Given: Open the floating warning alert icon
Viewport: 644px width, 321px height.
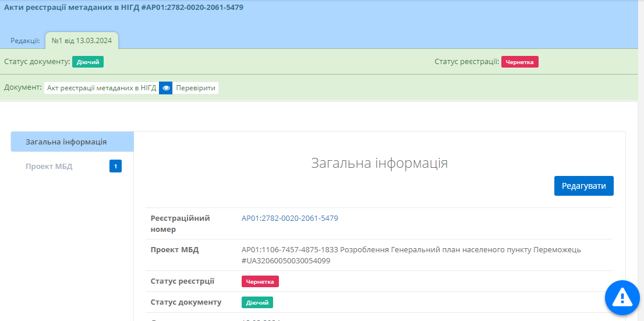Looking at the screenshot, I should pos(622,298).
